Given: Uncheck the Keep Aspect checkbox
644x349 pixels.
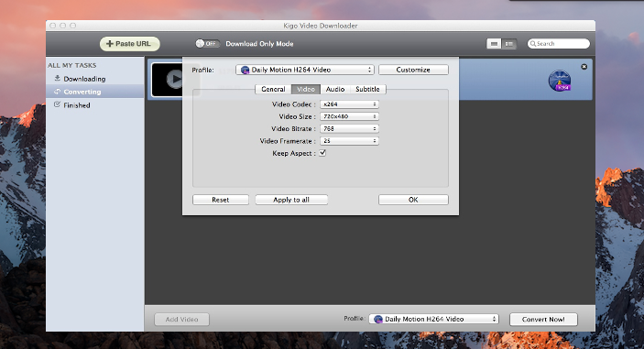Looking at the screenshot, I should [322, 153].
